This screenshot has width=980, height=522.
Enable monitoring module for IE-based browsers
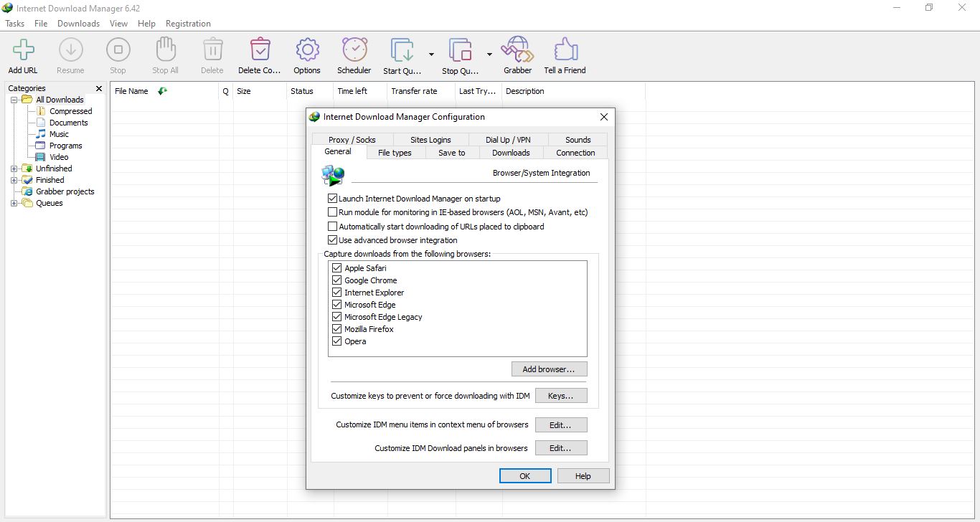(x=332, y=212)
